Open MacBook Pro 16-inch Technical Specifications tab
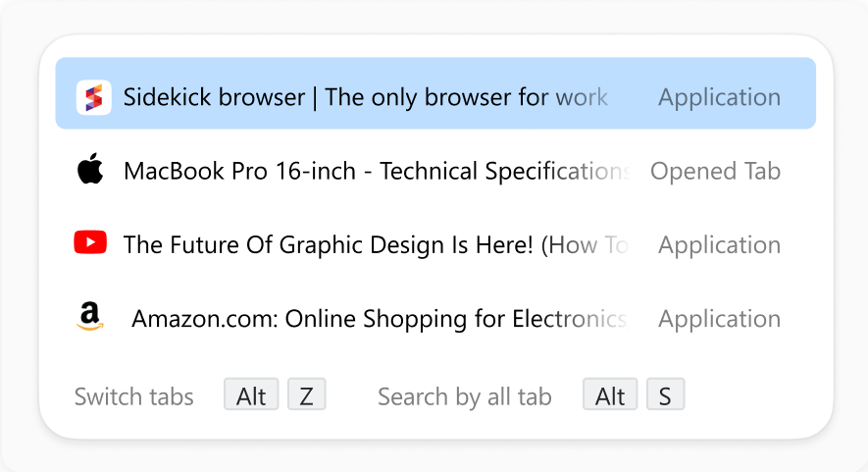 [435, 171]
